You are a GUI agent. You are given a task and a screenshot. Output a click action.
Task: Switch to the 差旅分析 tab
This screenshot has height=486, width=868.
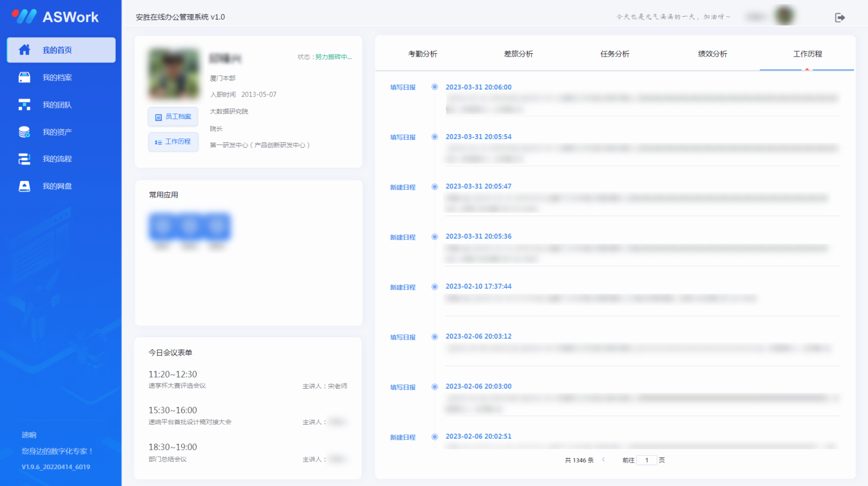click(519, 54)
